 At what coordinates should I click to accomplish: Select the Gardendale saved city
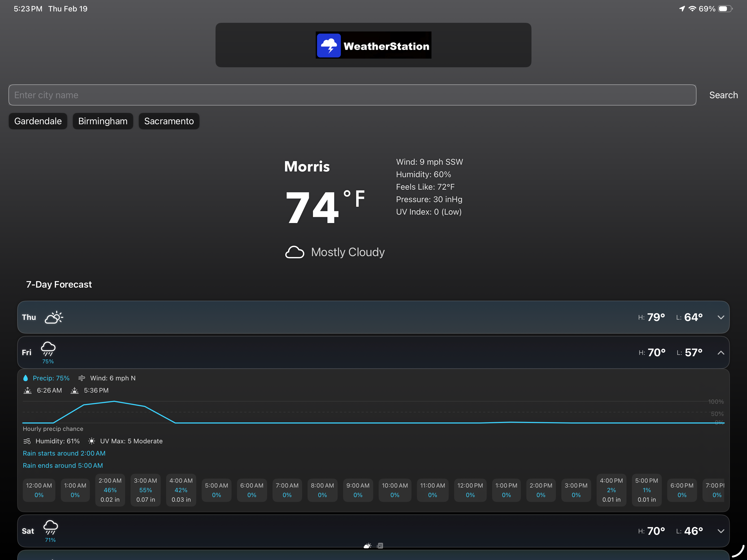click(38, 121)
